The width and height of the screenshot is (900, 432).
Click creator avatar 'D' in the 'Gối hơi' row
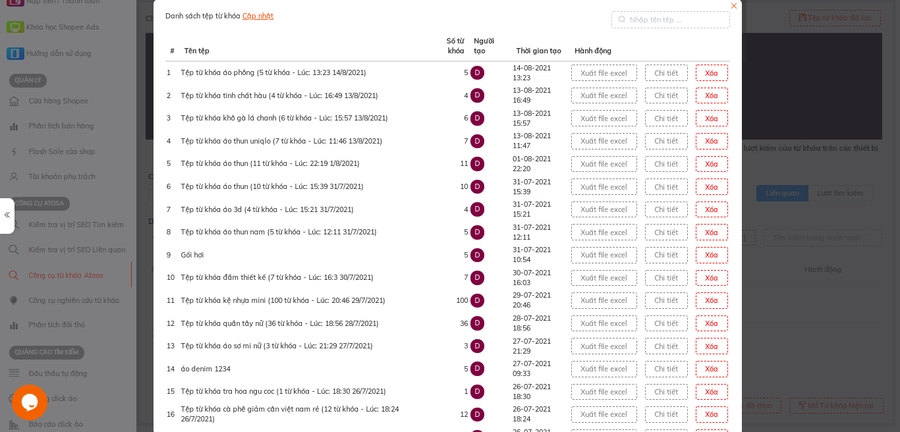477,255
